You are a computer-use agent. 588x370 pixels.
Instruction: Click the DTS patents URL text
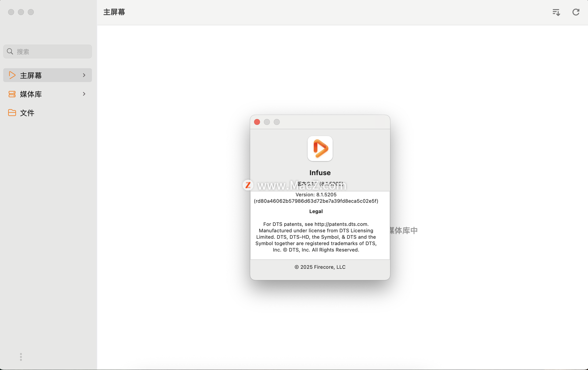point(341,224)
